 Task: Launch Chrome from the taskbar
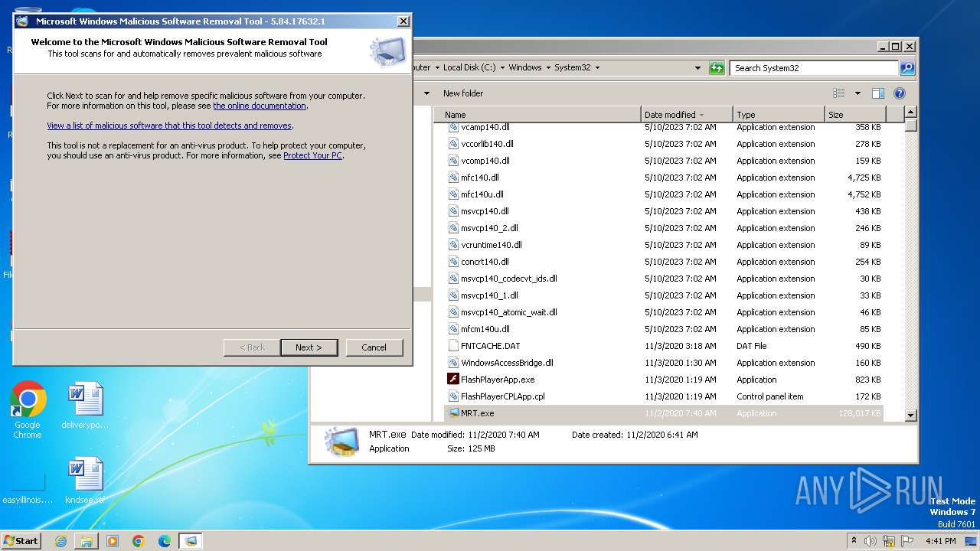(139, 541)
